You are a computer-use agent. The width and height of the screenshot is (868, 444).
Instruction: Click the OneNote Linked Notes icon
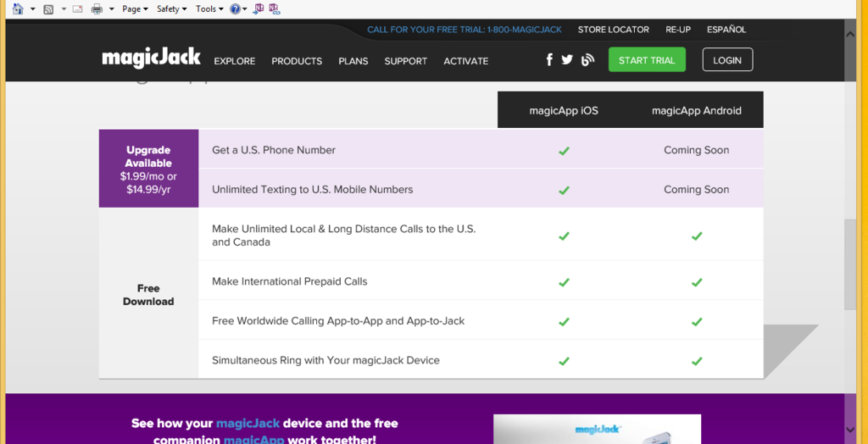point(274,8)
